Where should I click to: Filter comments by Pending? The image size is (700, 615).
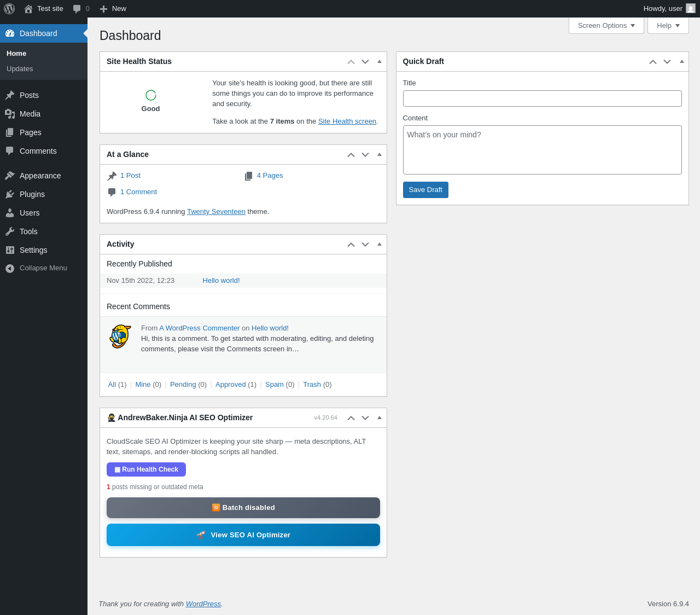click(x=183, y=385)
